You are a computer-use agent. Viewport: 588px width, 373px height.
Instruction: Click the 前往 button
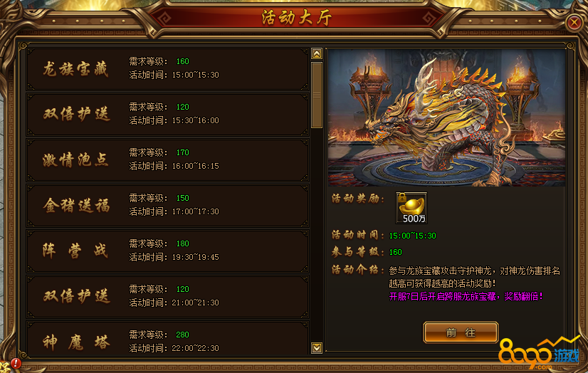click(461, 332)
